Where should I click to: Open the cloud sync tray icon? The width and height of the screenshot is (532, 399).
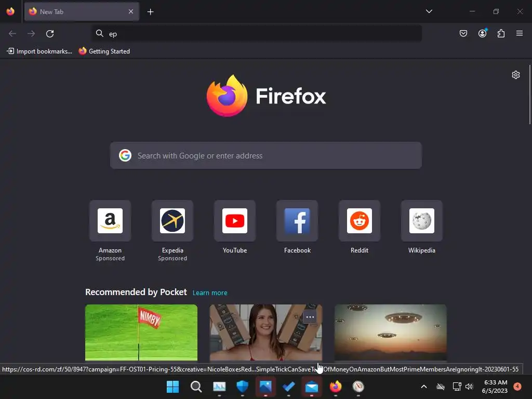[x=441, y=387]
